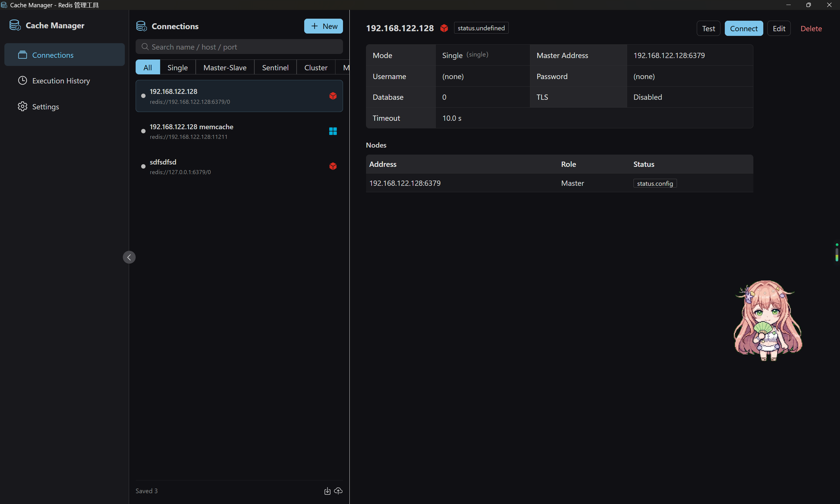Click the red Redis icon on sdfsdfsd row
The width and height of the screenshot is (840, 504).
click(x=333, y=167)
